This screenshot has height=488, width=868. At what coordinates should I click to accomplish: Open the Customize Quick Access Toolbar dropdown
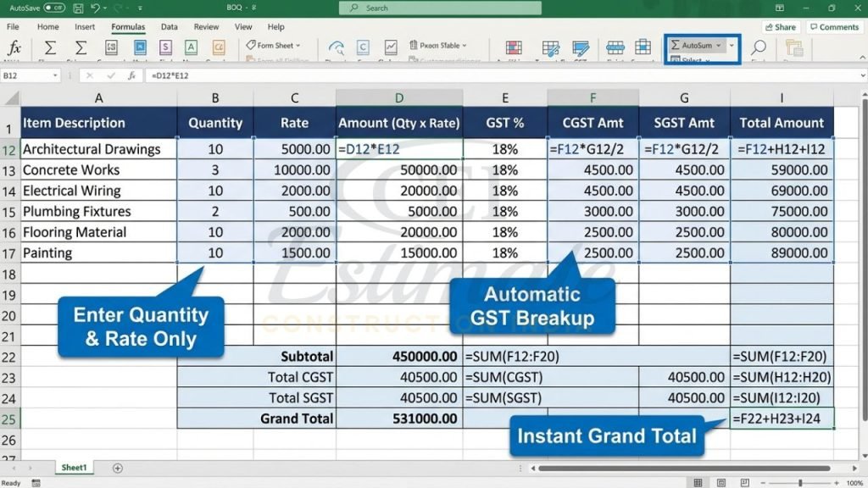(140, 8)
